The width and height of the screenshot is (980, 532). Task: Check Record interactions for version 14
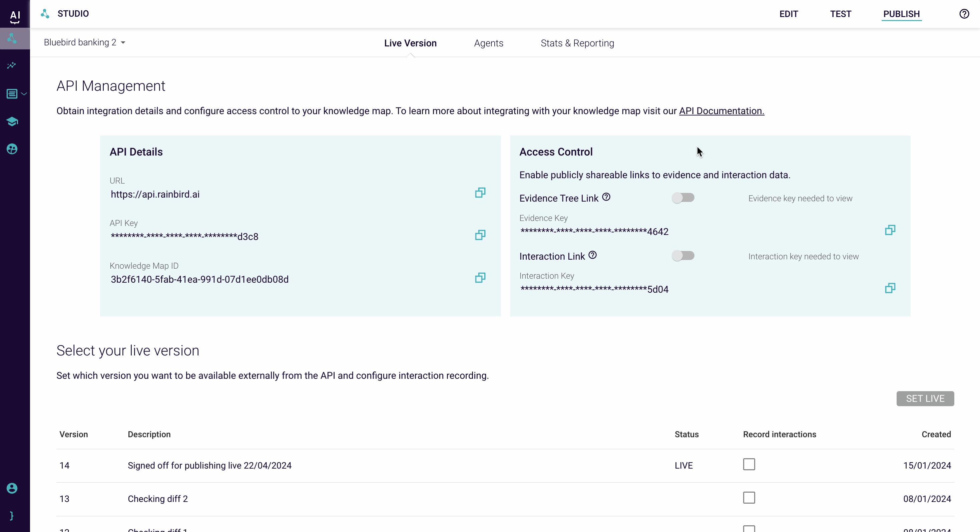point(749,464)
